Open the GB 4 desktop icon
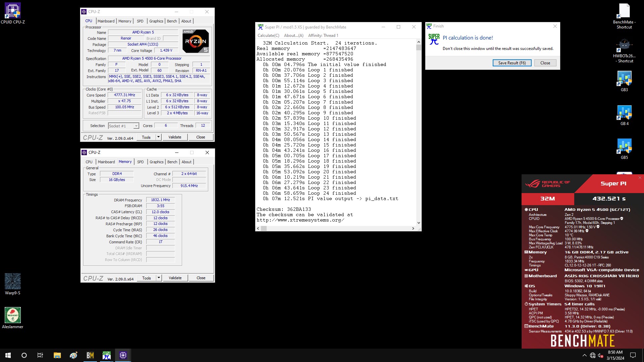The width and height of the screenshot is (644, 362). tap(624, 115)
